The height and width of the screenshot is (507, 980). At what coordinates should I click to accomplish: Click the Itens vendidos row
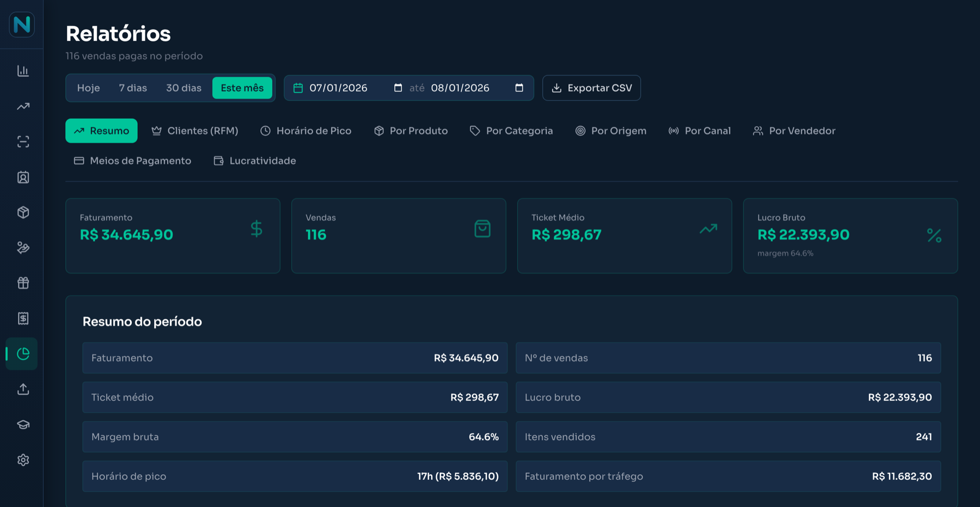728,437
